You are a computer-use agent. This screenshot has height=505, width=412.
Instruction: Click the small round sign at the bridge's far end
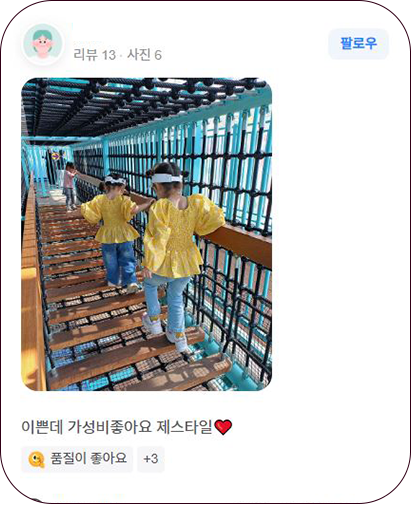pyautogui.click(x=55, y=156)
